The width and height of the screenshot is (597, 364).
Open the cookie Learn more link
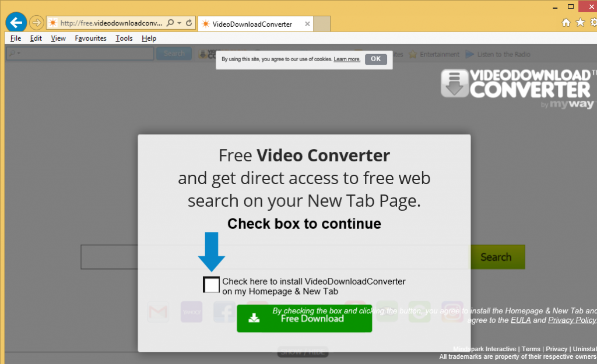point(347,59)
